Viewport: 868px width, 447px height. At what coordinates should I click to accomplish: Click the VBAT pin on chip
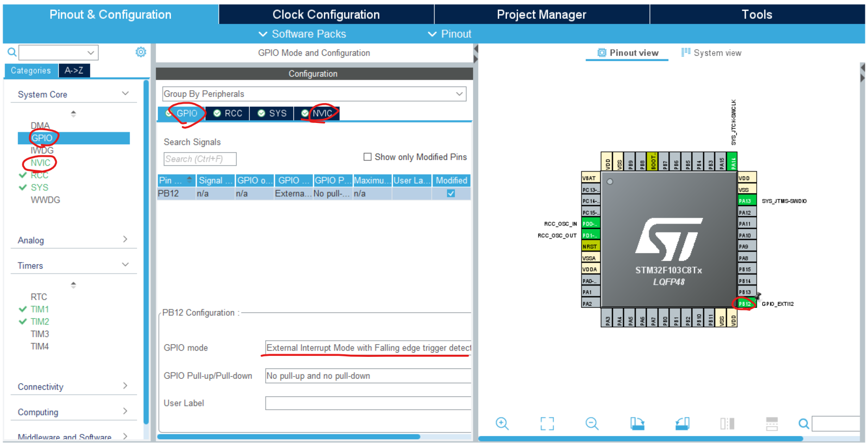(591, 178)
